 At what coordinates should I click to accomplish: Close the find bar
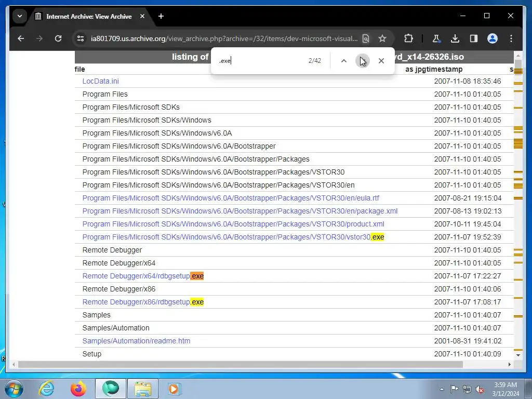(381, 61)
